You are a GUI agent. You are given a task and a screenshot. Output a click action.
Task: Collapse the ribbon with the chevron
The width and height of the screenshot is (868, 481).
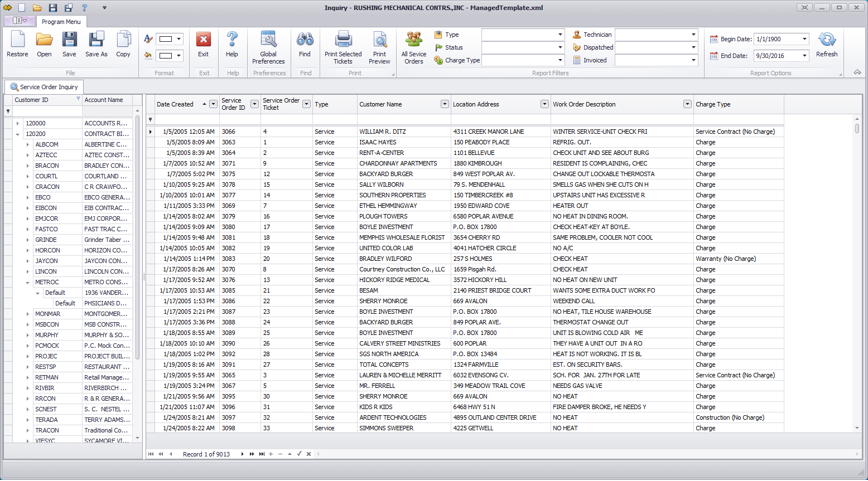pyautogui.click(x=857, y=72)
